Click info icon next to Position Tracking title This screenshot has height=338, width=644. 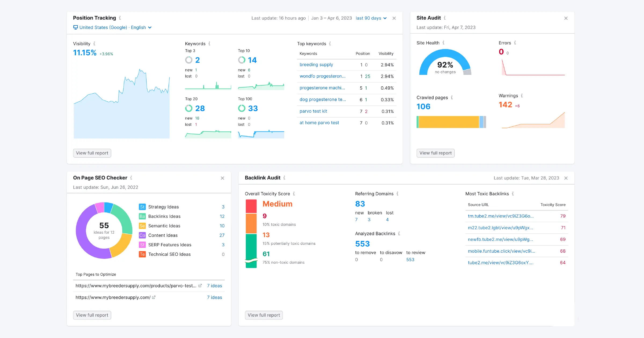tap(120, 18)
